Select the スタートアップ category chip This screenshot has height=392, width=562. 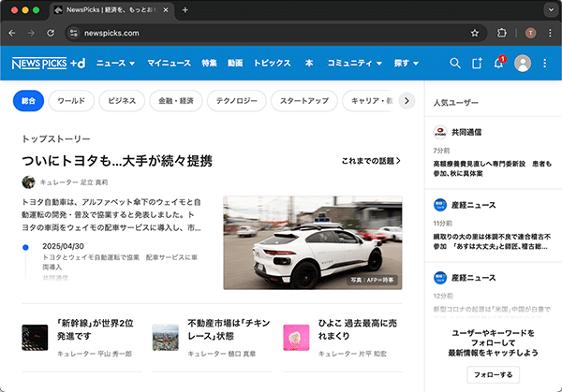pyautogui.click(x=304, y=101)
